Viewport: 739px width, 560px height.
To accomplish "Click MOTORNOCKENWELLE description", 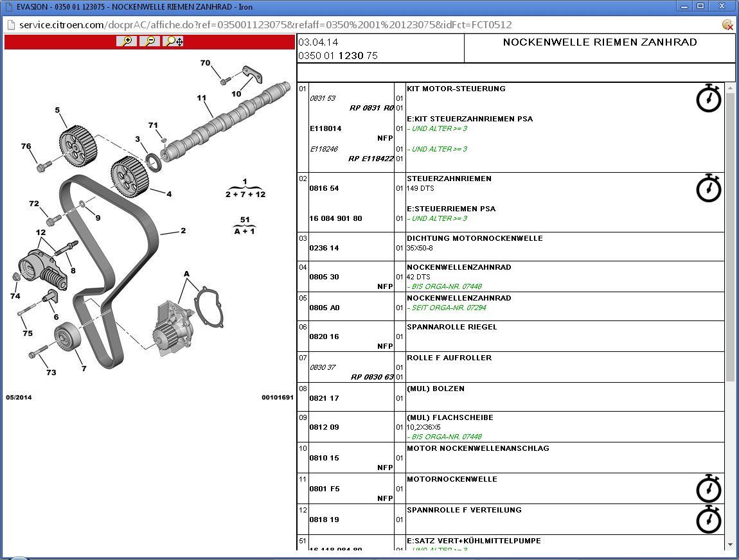I will 452,479.
